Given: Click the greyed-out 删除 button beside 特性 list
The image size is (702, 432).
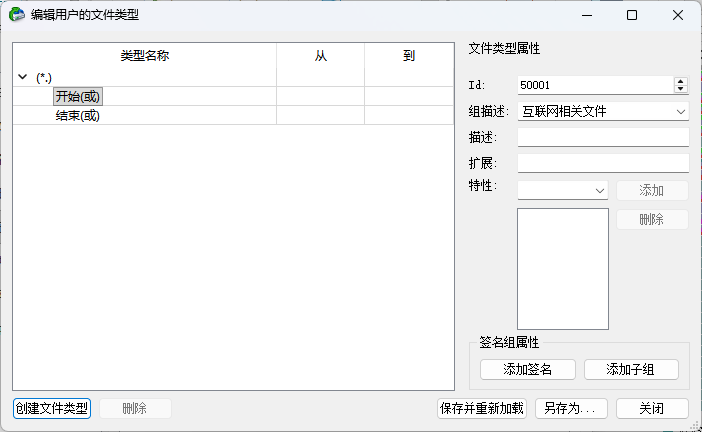Looking at the screenshot, I should pyautogui.click(x=652, y=219).
